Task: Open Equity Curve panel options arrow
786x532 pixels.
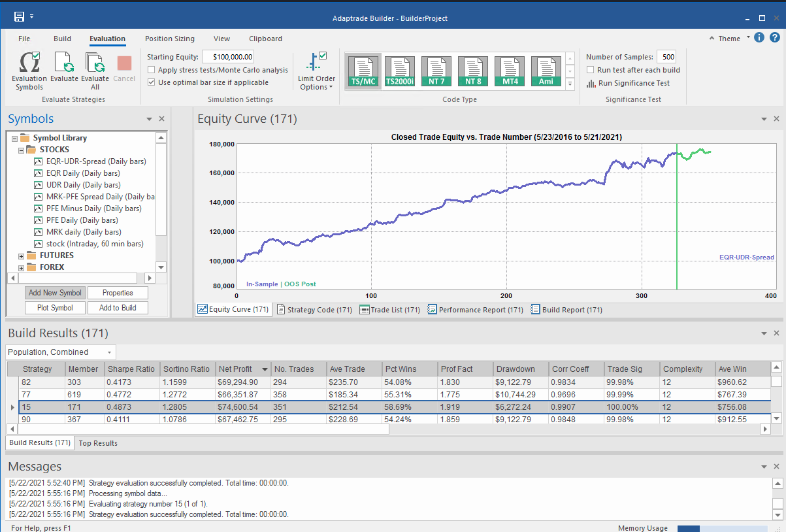Action: point(764,119)
